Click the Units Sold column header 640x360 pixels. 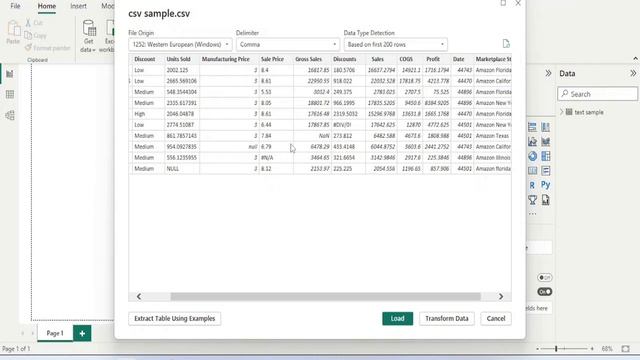click(x=182, y=59)
